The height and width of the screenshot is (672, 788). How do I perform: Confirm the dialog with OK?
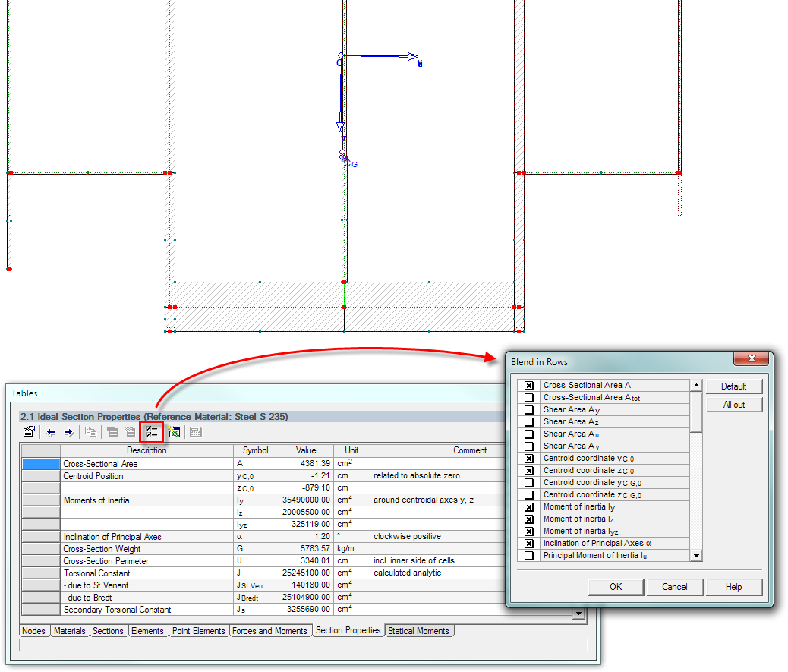617,587
